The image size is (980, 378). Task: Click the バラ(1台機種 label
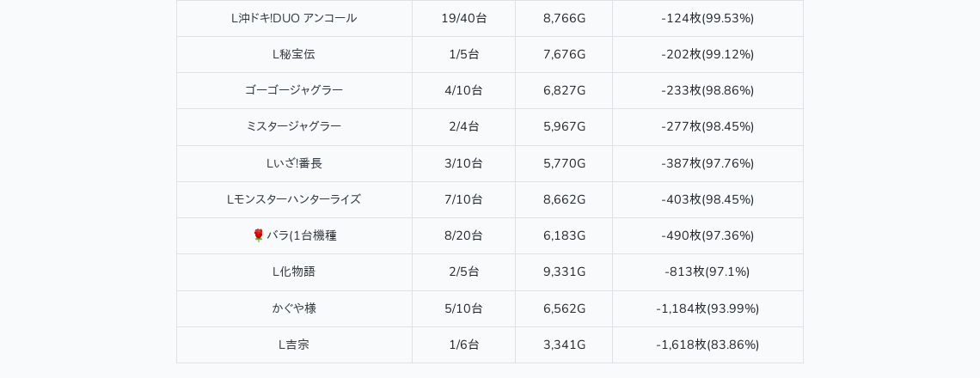(x=301, y=235)
